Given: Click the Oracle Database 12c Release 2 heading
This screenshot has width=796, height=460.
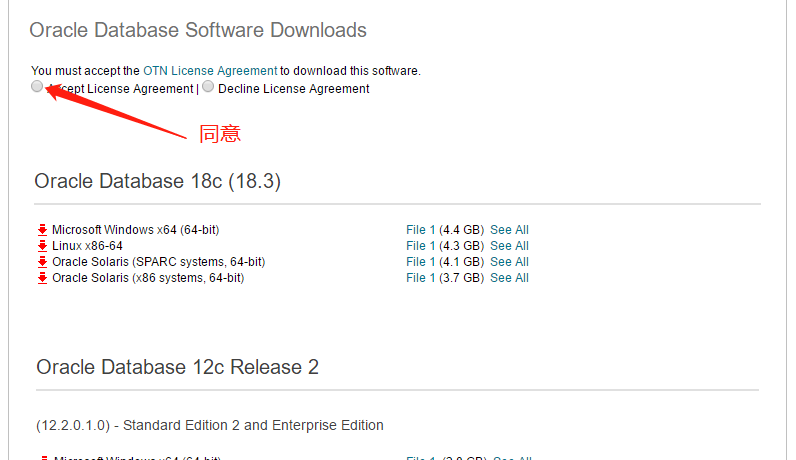Looking at the screenshot, I should click(177, 367).
